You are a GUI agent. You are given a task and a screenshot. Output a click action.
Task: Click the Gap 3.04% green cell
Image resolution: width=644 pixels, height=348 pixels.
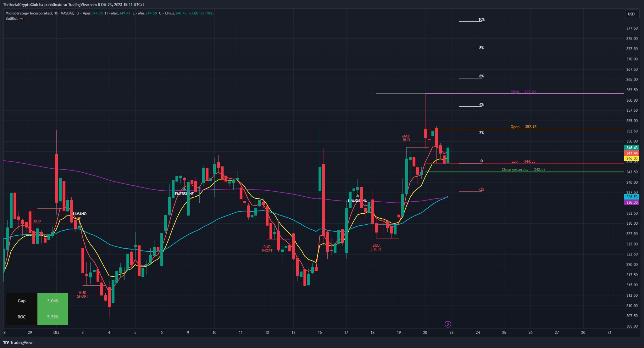[x=53, y=301]
